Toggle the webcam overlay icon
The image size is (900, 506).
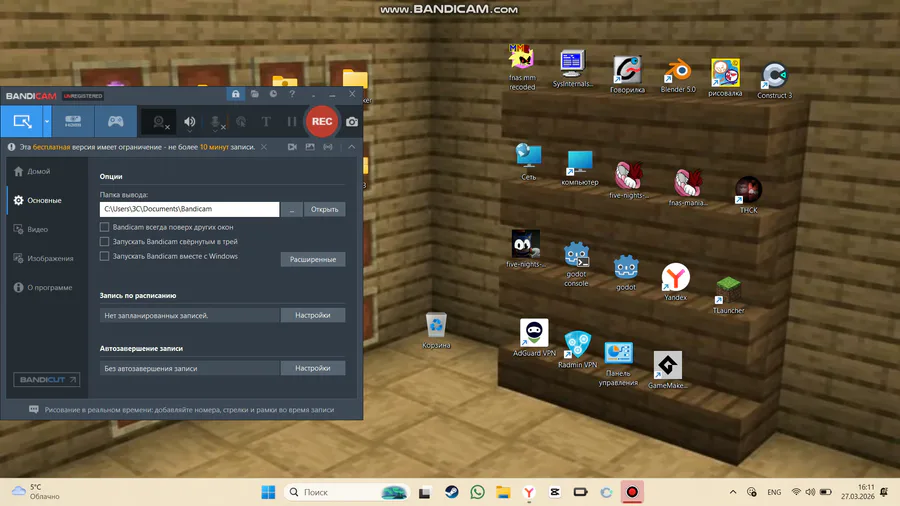click(x=159, y=122)
